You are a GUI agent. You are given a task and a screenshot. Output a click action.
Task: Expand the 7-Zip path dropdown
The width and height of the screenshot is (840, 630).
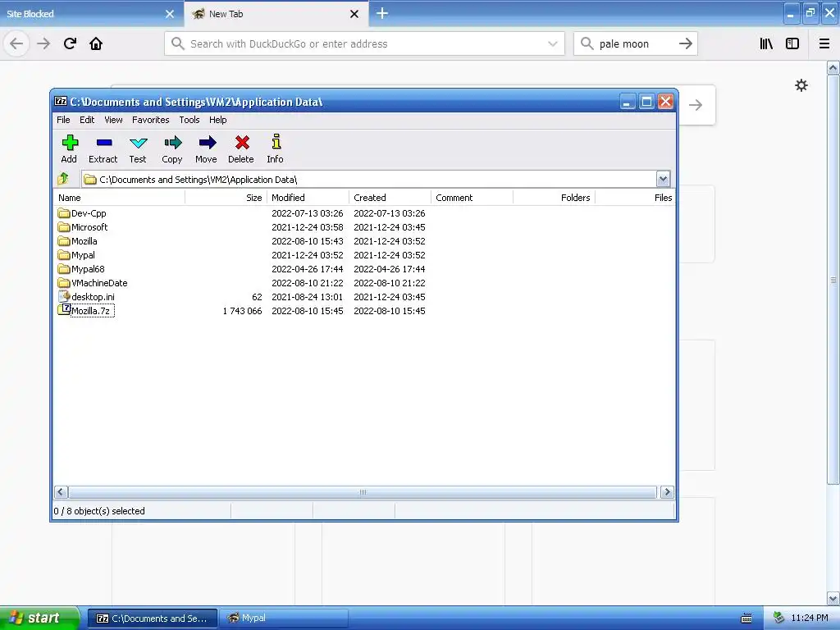click(663, 179)
